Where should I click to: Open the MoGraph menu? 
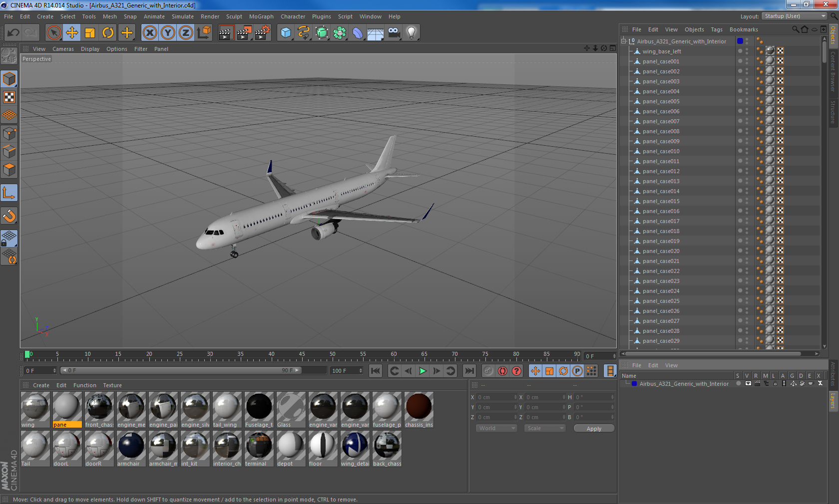(x=261, y=16)
